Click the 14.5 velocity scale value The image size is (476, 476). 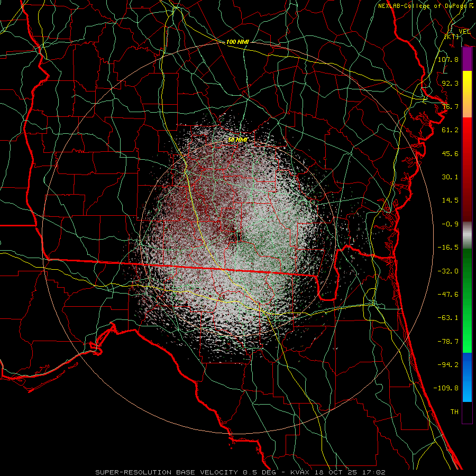pyautogui.click(x=450, y=200)
